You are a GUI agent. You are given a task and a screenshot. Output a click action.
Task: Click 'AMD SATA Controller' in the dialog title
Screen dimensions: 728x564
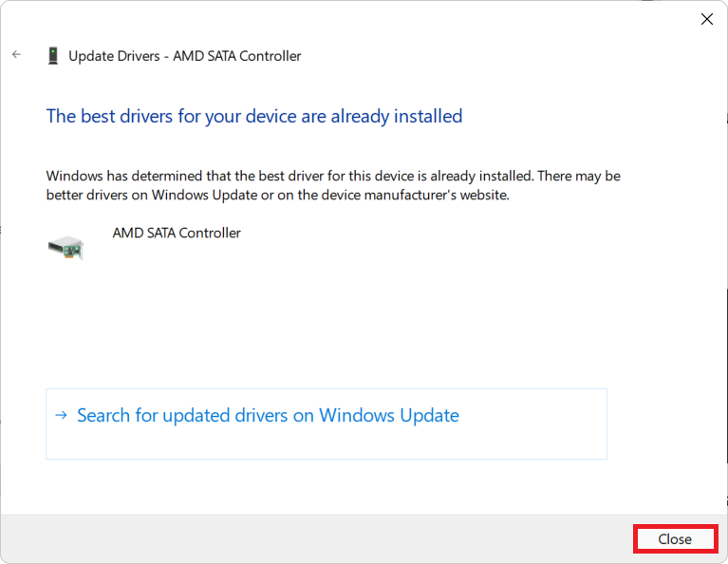(x=237, y=56)
